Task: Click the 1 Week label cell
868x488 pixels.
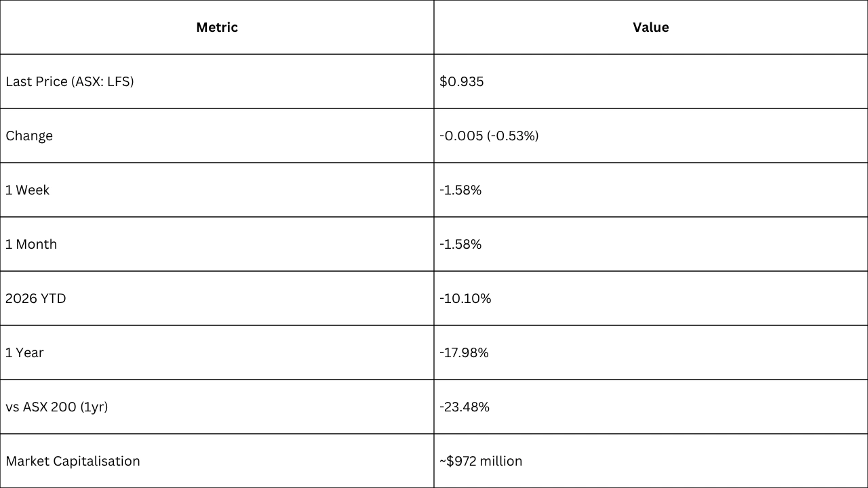Action: tap(28, 190)
